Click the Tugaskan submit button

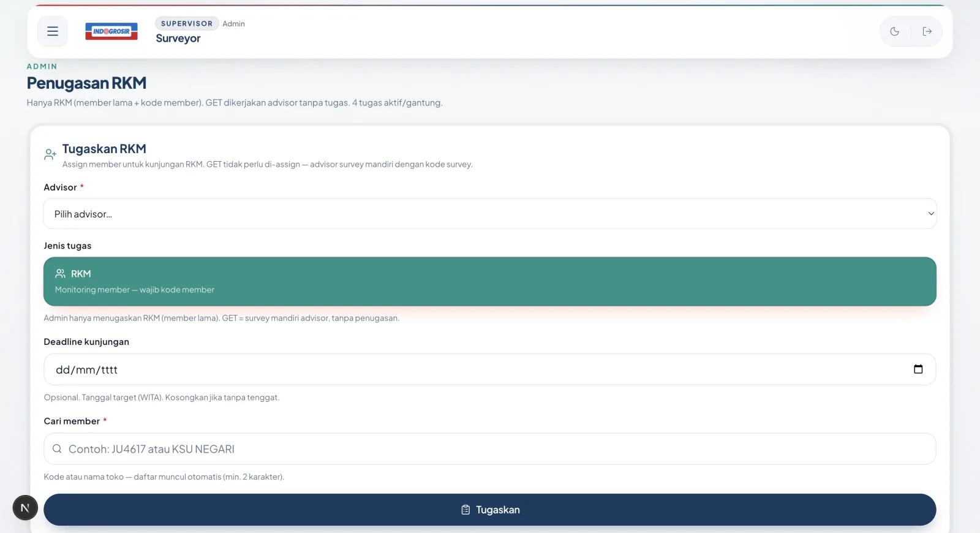(x=490, y=510)
